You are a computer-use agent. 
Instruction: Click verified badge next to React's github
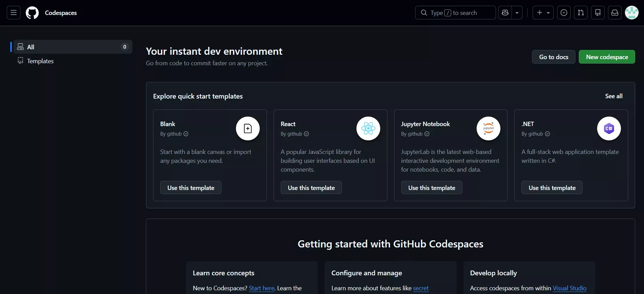(307, 134)
